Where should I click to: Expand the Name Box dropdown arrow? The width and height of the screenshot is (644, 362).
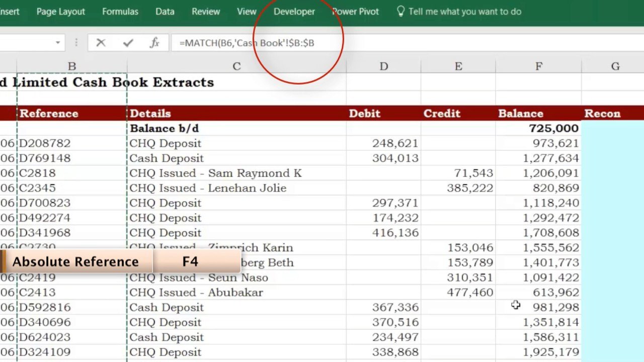(x=58, y=43)
